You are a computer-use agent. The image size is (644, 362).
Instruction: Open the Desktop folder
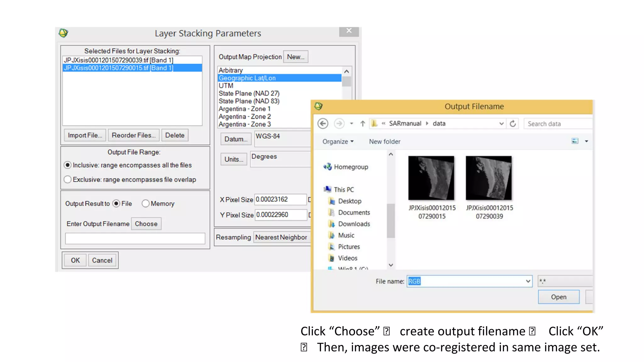tap(350, 201)
